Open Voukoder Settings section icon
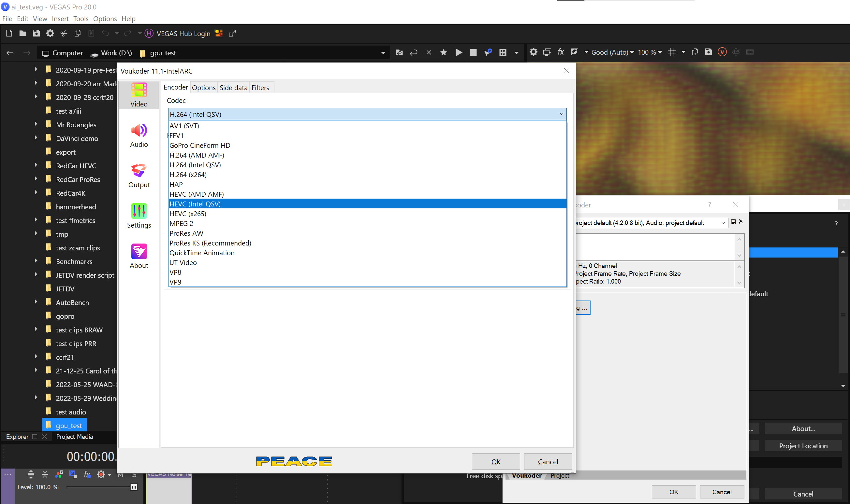The height and width of the screenshot is (504, 850). (x=139, y=216)
